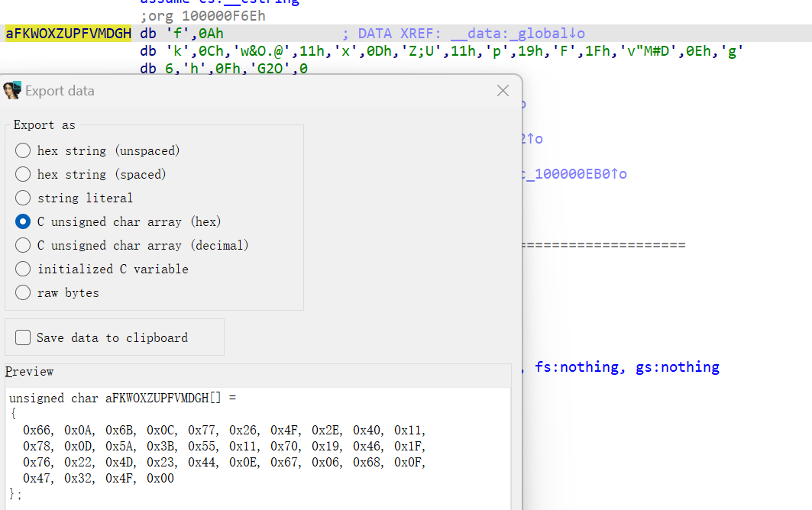The width and height of the screenshot is (812, 510).
Task: Click inside the Preview code text area
Action: point(306,443)
